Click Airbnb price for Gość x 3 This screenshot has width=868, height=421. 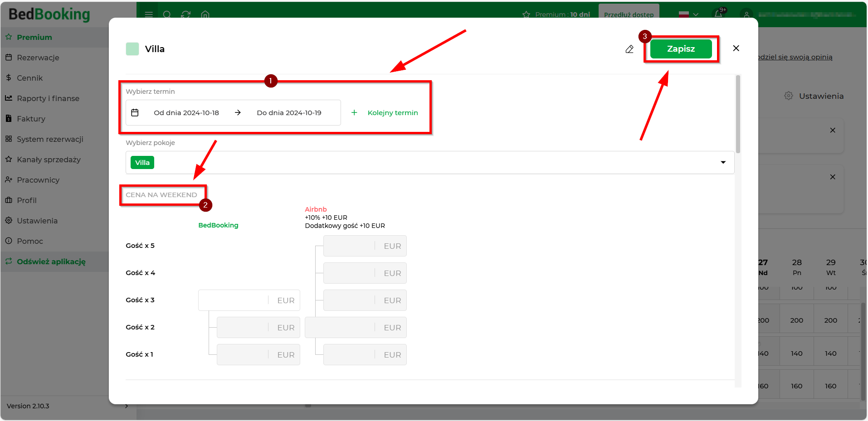point(365,300)
